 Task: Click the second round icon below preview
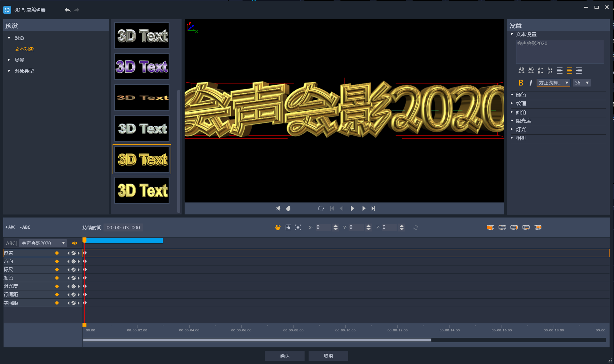tap(288, 209)
